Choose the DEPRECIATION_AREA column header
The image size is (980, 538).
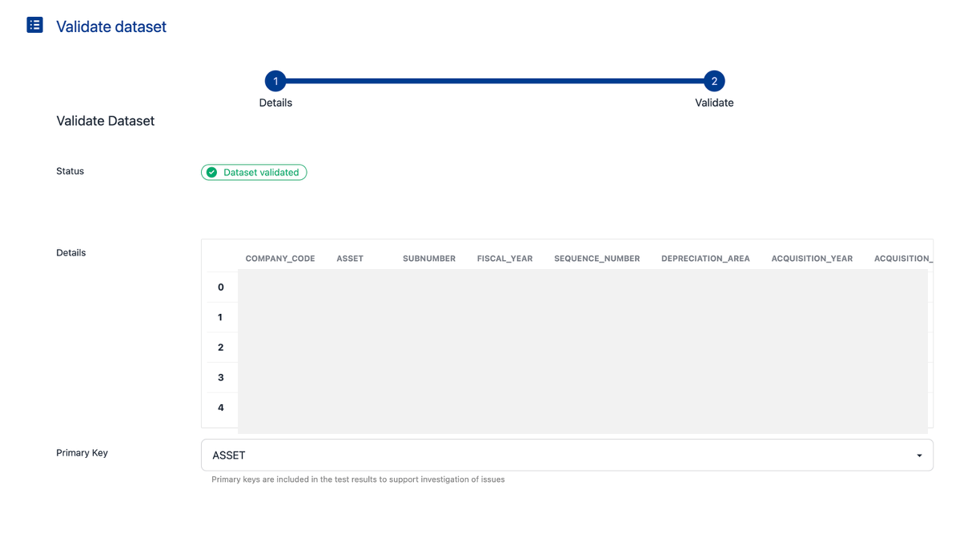point(705,259)
